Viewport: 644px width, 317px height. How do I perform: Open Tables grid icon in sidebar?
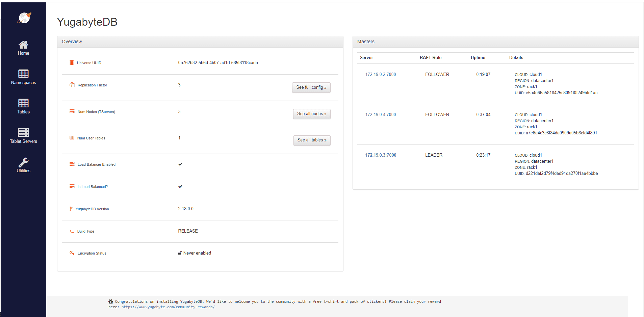pos(23,103)
